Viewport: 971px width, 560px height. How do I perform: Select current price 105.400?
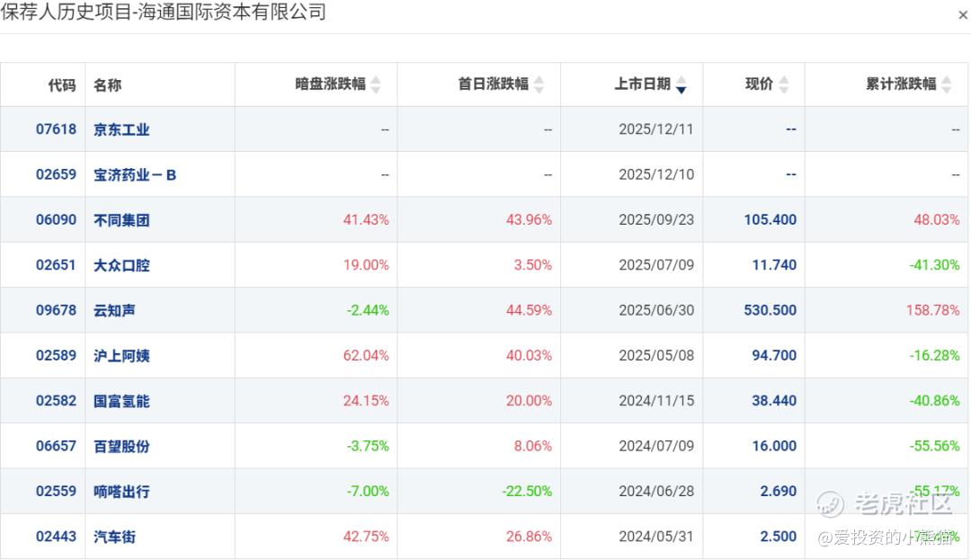(771, 219)
